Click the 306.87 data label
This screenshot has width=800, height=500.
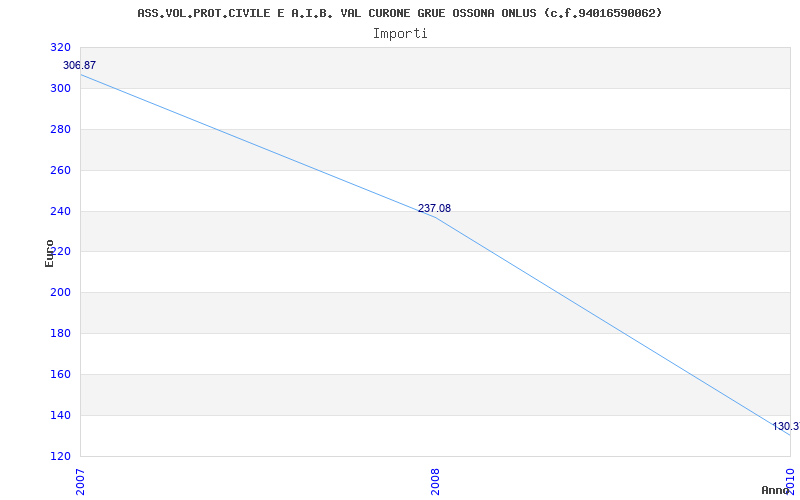click(x=79, y=65)
